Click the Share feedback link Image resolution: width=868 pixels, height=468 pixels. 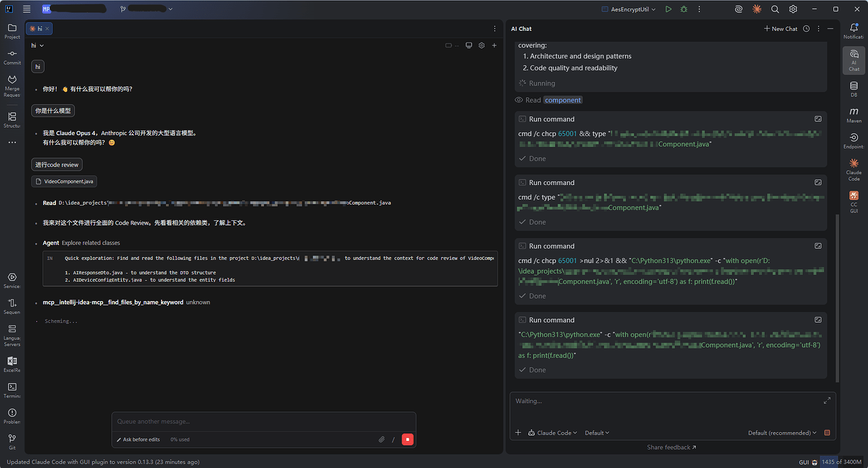click(672, 447)
